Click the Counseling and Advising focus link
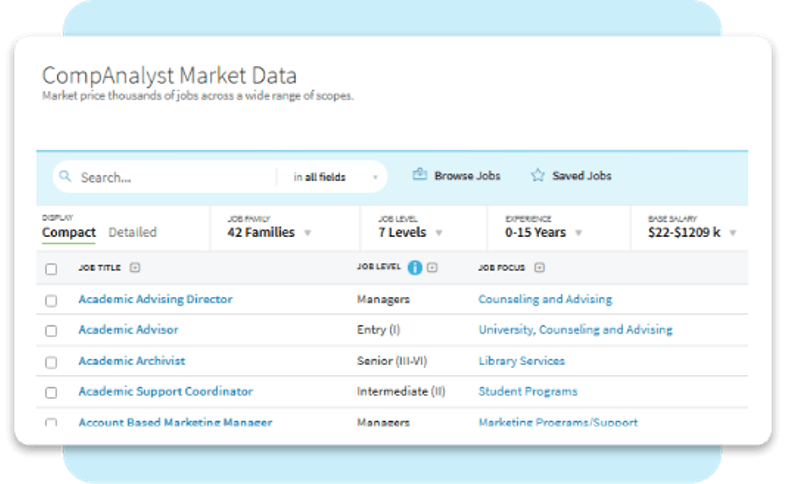This screenshot has width=786, height=484. (x=545, y=299)
